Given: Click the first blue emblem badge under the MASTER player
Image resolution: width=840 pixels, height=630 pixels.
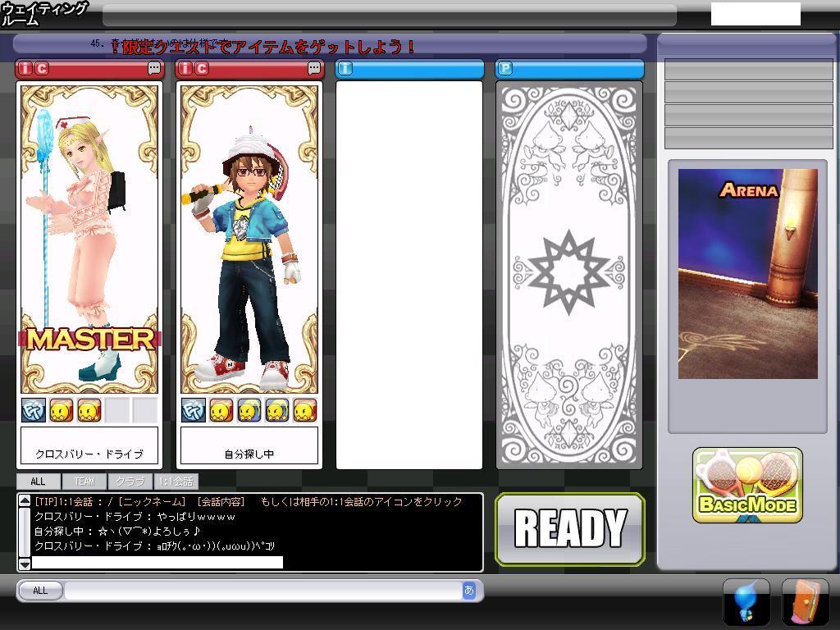Looking at the screenshot, I should pyautogui.click(x=34, y=410).
